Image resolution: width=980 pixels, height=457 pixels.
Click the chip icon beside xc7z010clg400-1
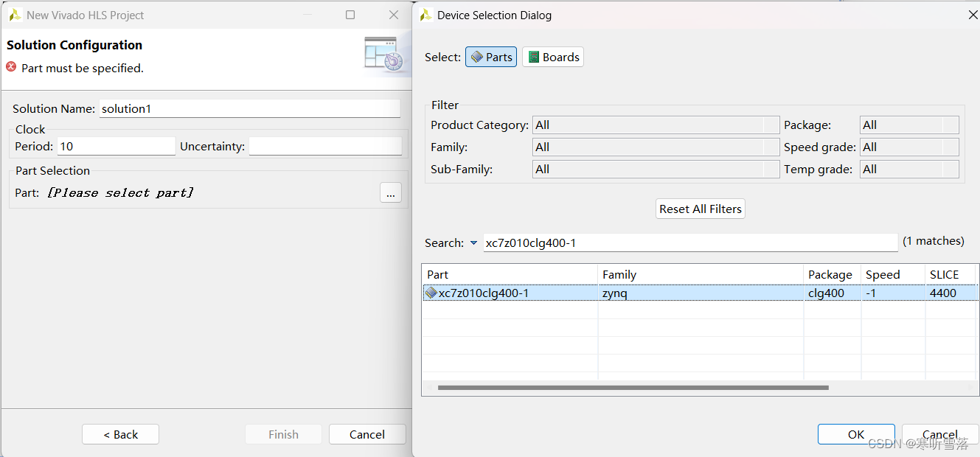pyautogui.click(x=431, y=293)
